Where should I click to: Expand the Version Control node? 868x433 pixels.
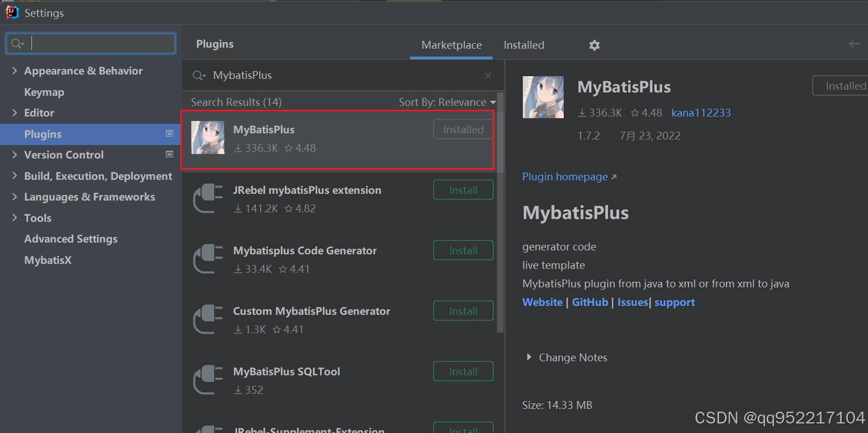point(15,155)
